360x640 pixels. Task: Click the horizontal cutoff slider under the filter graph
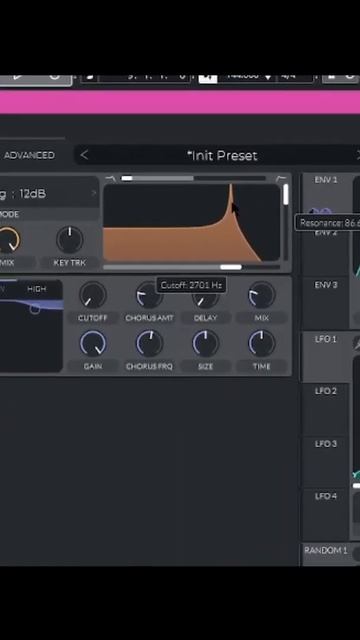coord(191,267)
